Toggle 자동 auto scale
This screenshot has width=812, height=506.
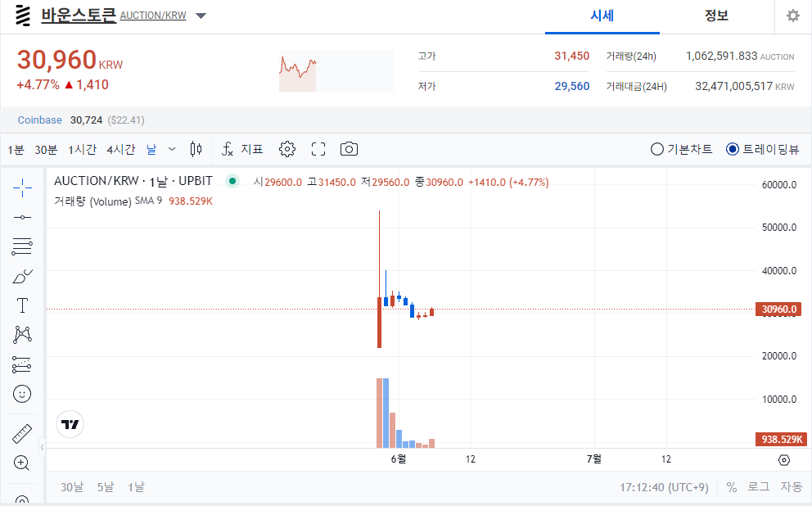click(792, 487)
